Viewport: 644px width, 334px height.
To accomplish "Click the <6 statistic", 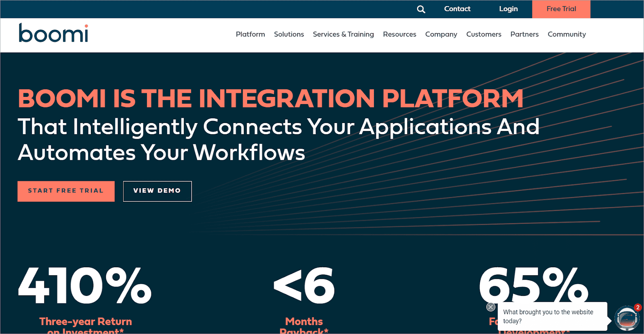I will (304, 285).
